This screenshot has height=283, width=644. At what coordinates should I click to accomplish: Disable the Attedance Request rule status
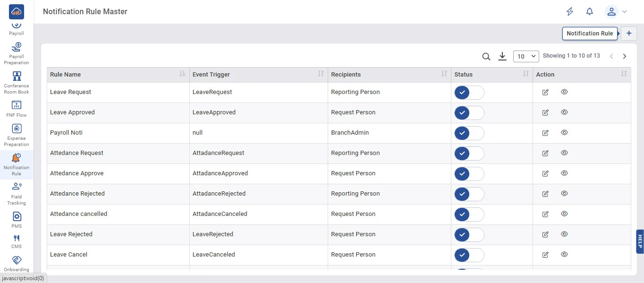(469, 154)
